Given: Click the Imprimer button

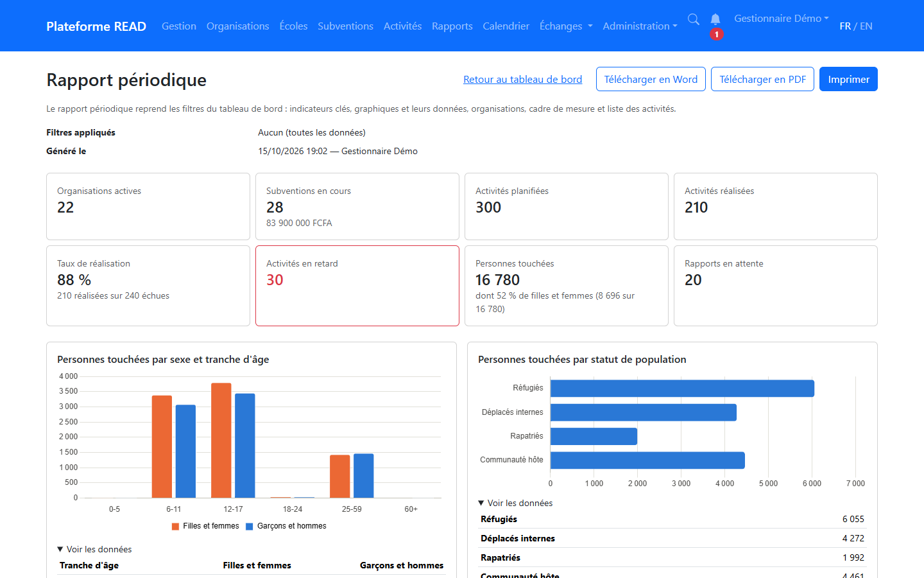Looking at the screenshot, I should pos(848,79).
